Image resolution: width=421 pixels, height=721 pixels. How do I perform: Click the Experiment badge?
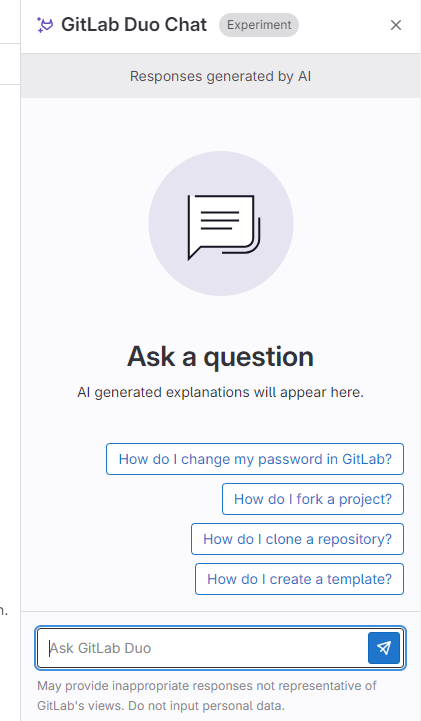coord(259,25)
